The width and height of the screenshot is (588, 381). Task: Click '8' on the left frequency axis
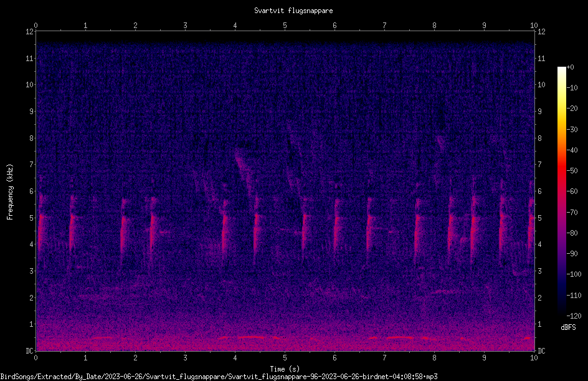pyautogui.click(x=32, y=138)
